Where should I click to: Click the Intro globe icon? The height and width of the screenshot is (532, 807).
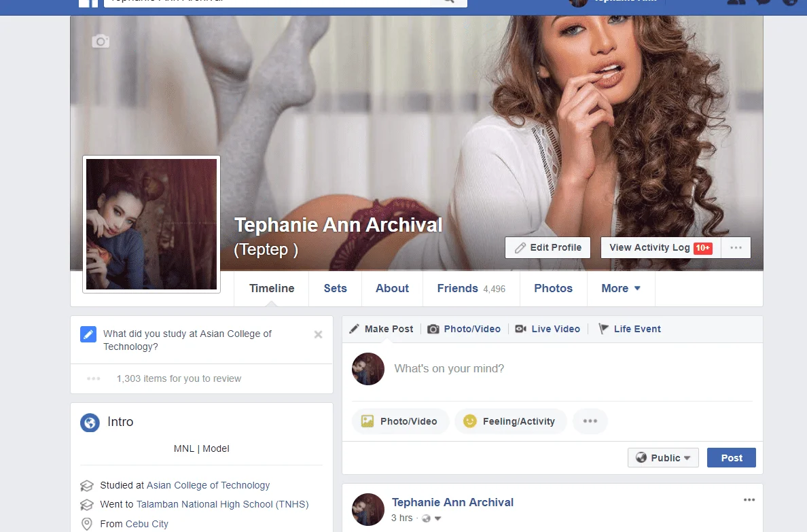(x=90, y=423)
